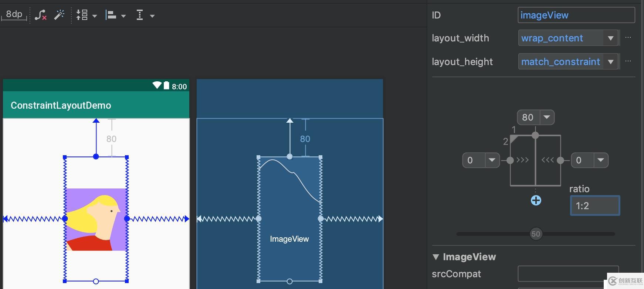
Task: Click the ratio input field showing 1:2
Action: tap(594, 206)
